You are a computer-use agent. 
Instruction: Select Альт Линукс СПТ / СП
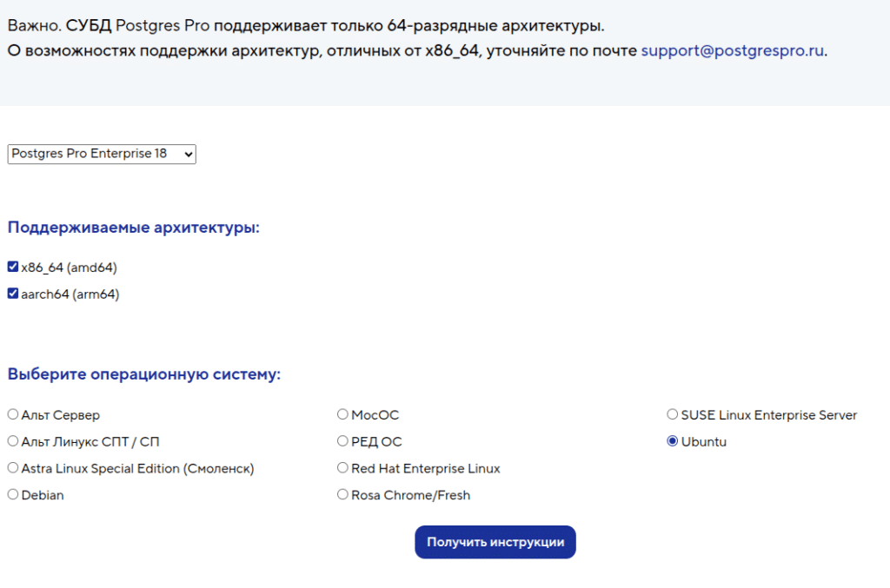[x=12, y=441]
